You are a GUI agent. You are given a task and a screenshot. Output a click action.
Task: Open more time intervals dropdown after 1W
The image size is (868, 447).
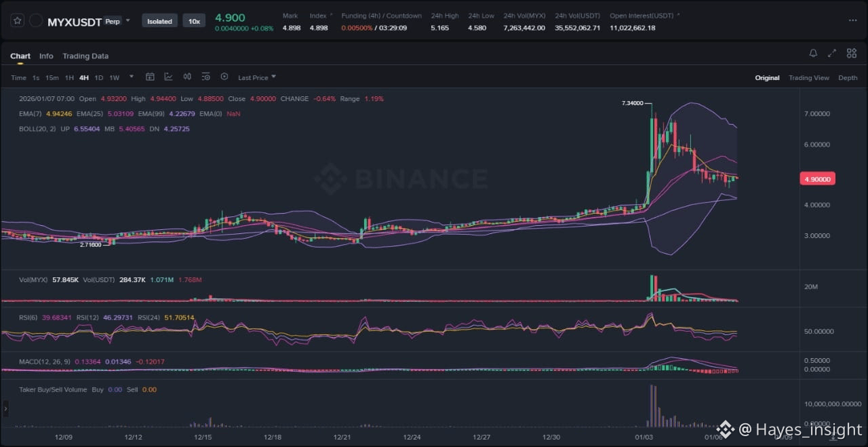point(131,77)
